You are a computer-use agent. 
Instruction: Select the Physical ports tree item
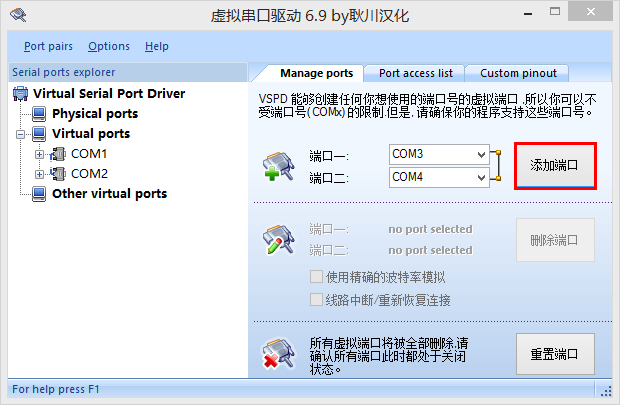pos(95,114)
